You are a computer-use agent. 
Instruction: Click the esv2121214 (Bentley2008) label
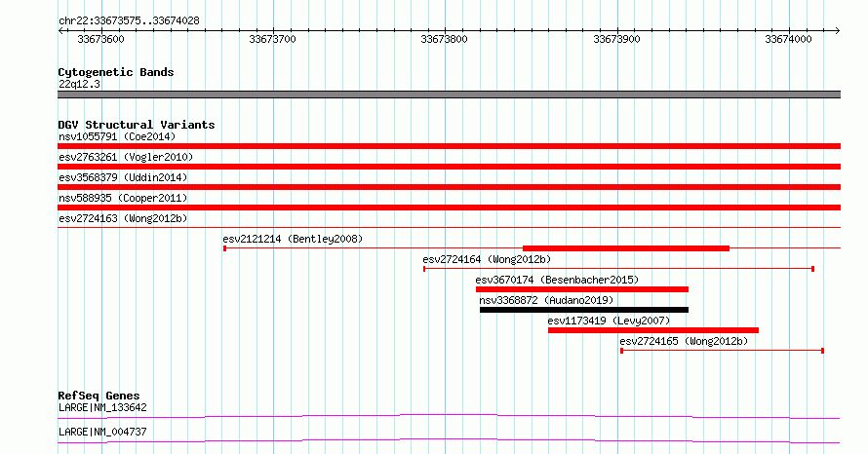[293, 239]
